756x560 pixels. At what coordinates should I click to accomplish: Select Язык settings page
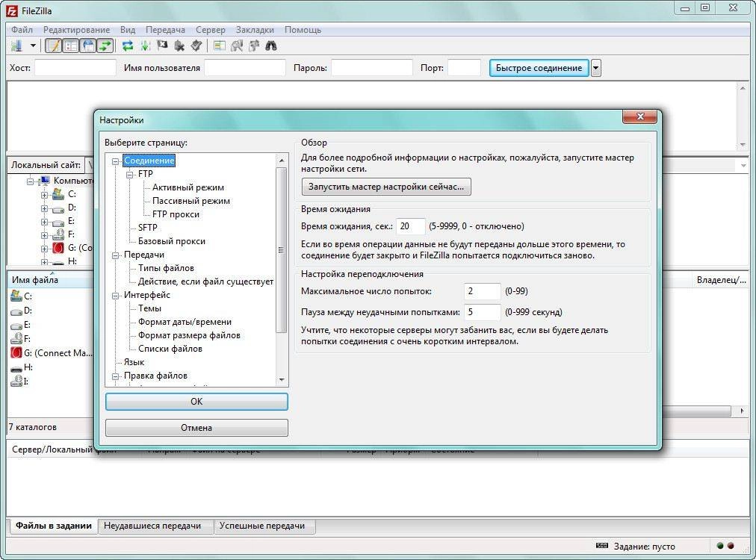click(134, 362)
